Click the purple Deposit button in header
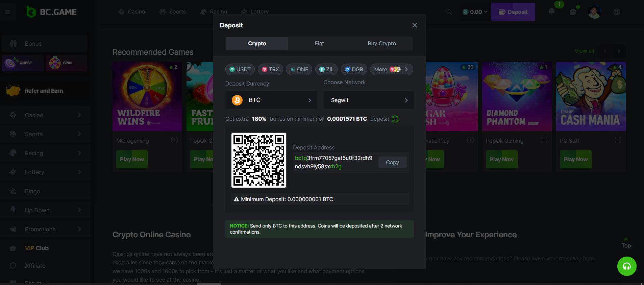Screen dimensions: 644x285 513,12
